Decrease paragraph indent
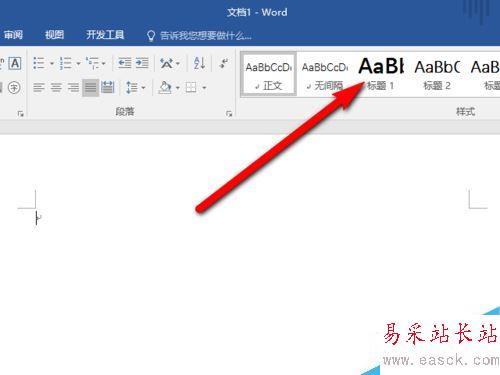 125,63
